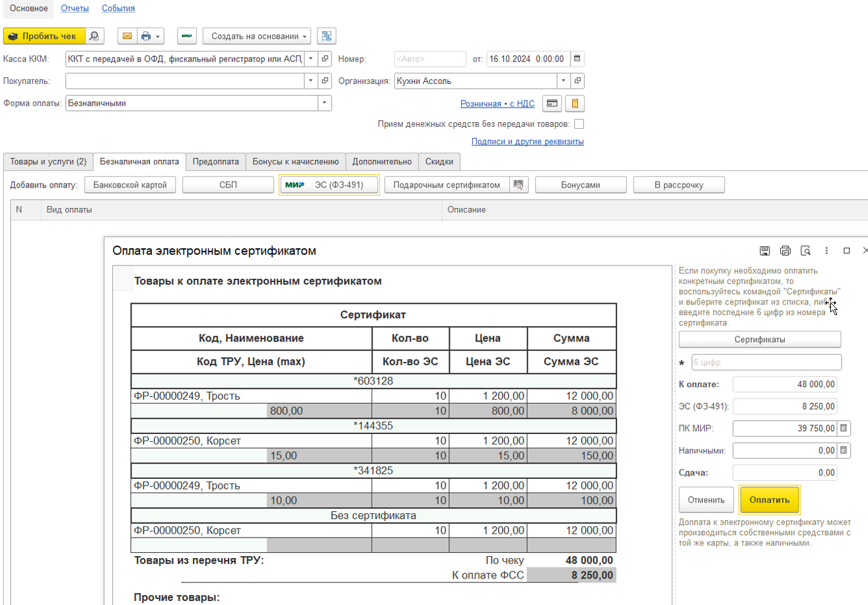Click the payment card icon near Розничная
Viewport: 868px width, 605px height.
[552, 104]
